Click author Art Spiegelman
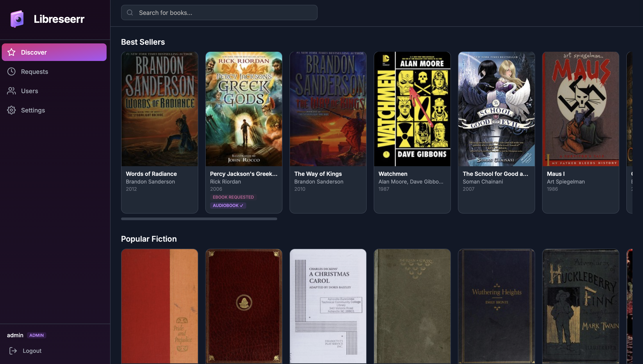This screenshot has height=364, width=643. coord(566,182)
